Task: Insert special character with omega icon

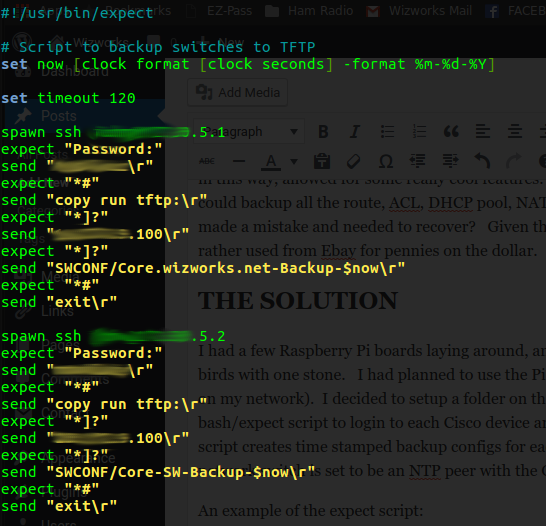Action: tap(386, 161)
